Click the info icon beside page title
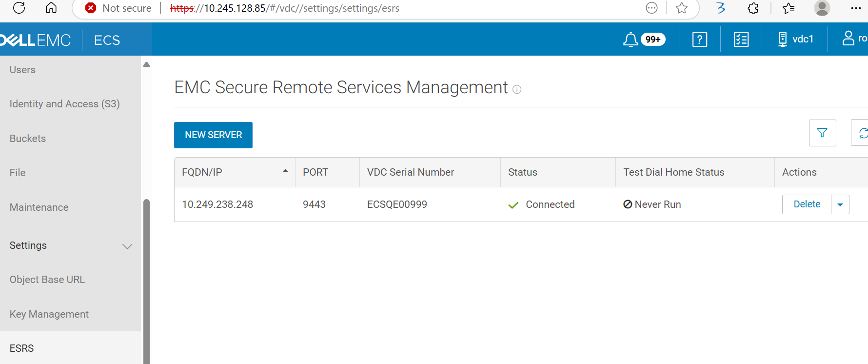The image size is (868, 364). click(517, 89)
